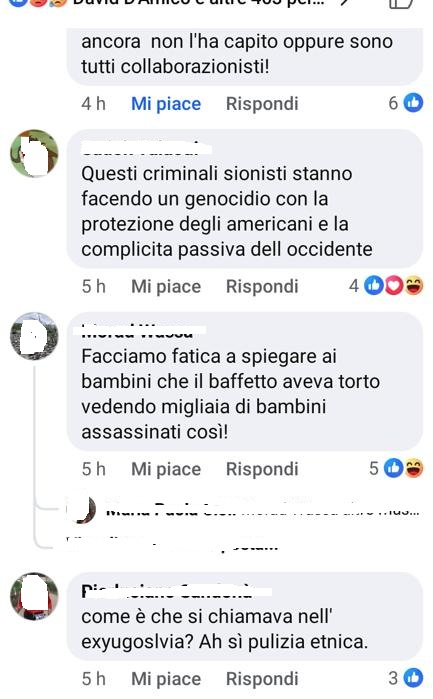Like the 'criminali sionisti' comment
433x699 pixels.
[166, 286]
